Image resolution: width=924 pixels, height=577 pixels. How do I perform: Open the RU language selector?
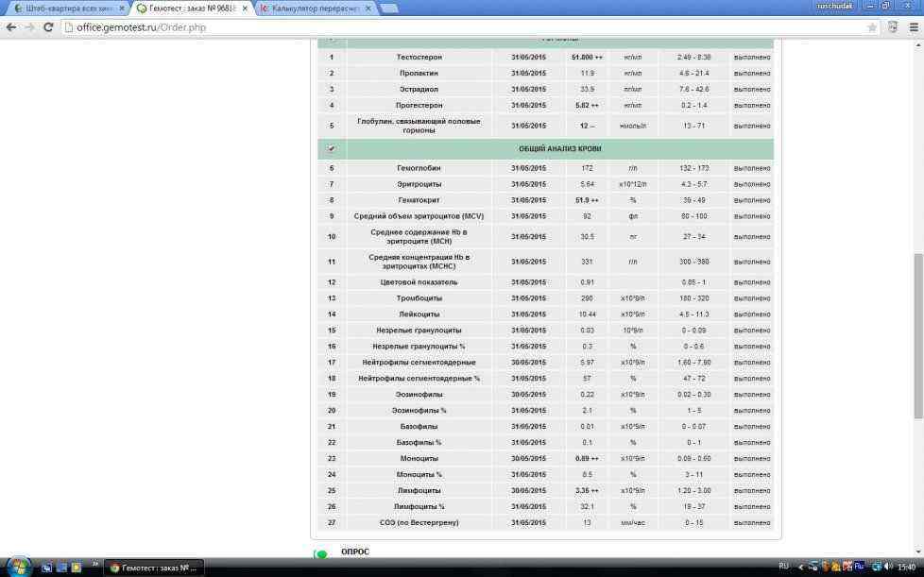tap(783, 567)
